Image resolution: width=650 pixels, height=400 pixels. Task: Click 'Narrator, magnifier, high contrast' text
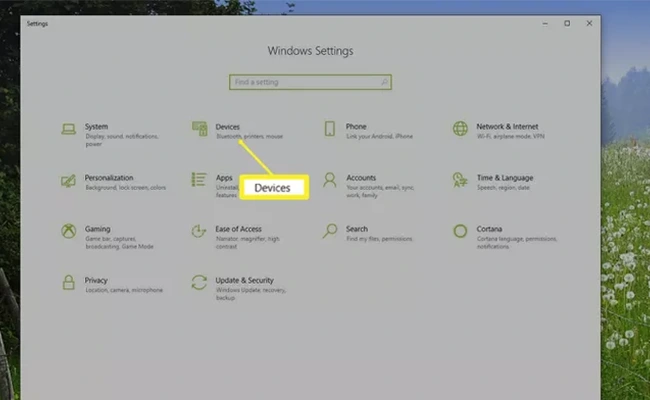[x=247, y=243]
